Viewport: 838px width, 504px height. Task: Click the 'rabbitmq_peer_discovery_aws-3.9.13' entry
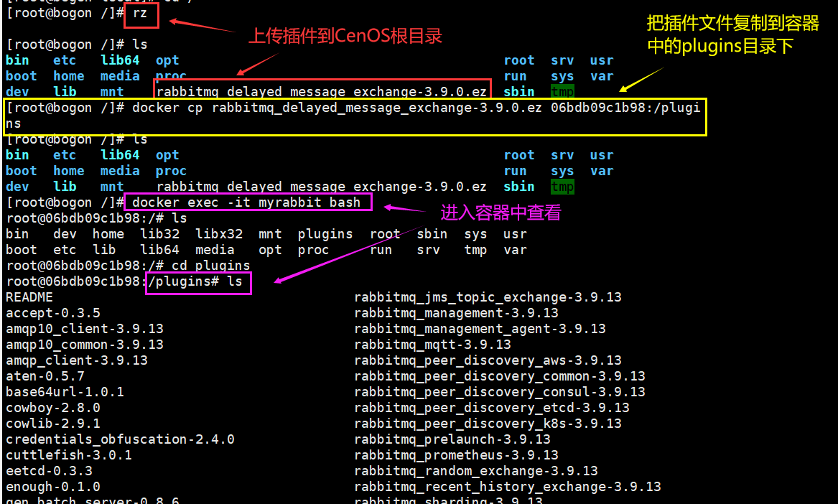488,360
